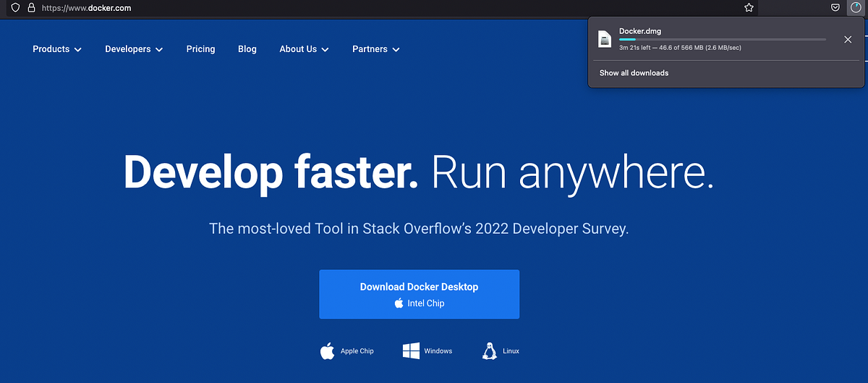The width and height of the screenshot is (868, 383).
Task: Expand the About Us menu
Action: (x=305, y=49)
